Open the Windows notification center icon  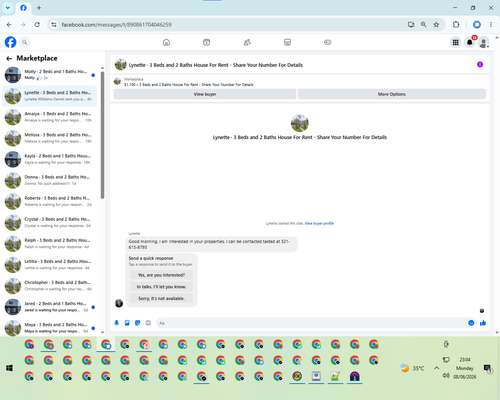(488, 368)
